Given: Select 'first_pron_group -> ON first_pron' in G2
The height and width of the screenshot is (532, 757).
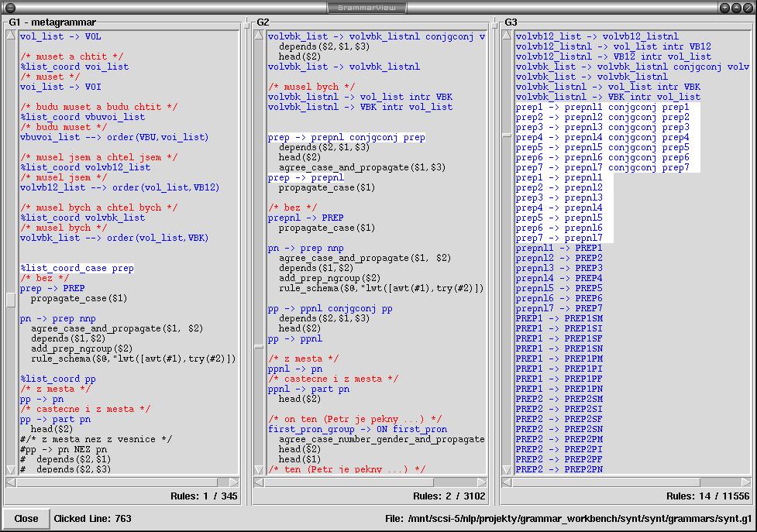Looking at the screenshot, I should point(358,429).
